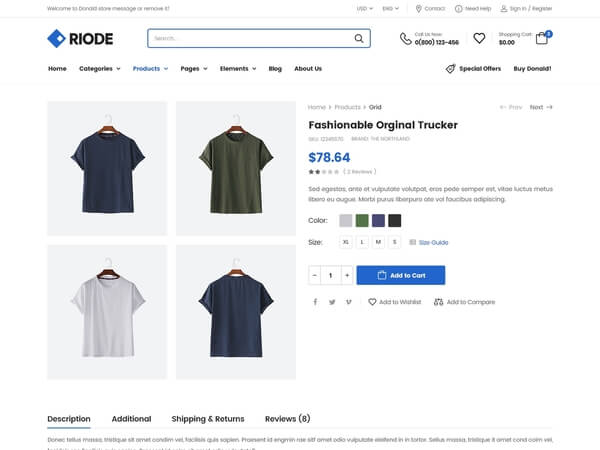
Task: Share product on Facebook
Action: point(315,302)
